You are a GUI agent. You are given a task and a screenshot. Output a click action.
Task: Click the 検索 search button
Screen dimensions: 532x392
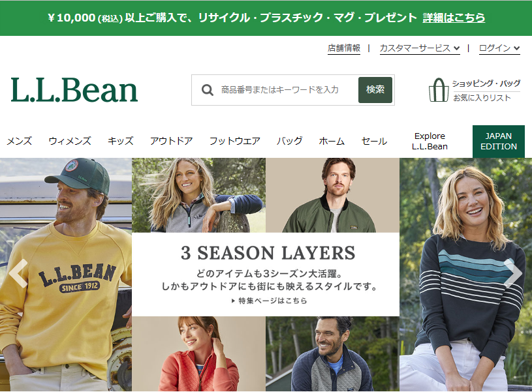tap(375, 90)
